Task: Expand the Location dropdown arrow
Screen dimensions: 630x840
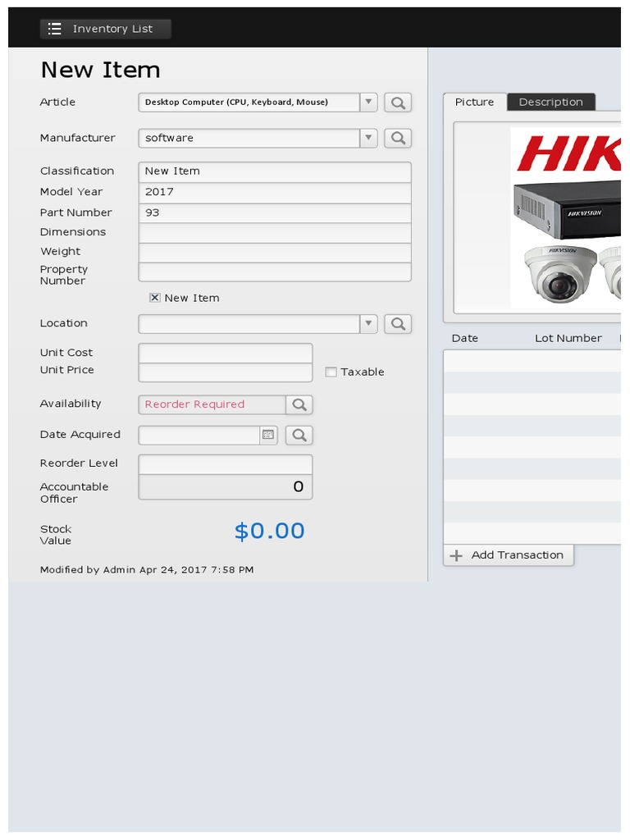Action: coord(368,323)
